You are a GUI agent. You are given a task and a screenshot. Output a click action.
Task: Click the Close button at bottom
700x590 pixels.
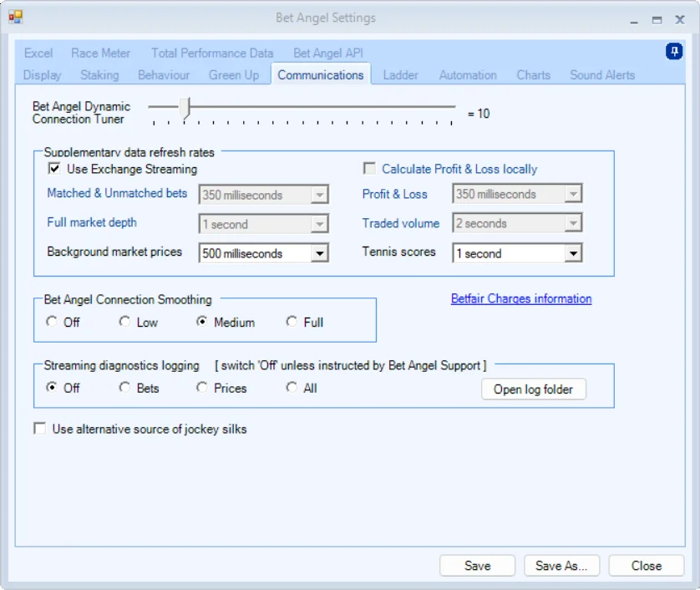pos(646,566)
